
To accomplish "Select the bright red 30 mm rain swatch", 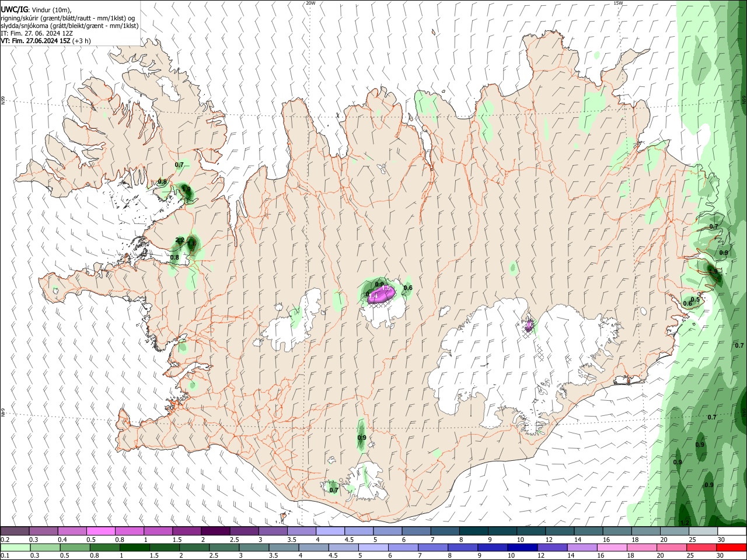I will 731,547.
